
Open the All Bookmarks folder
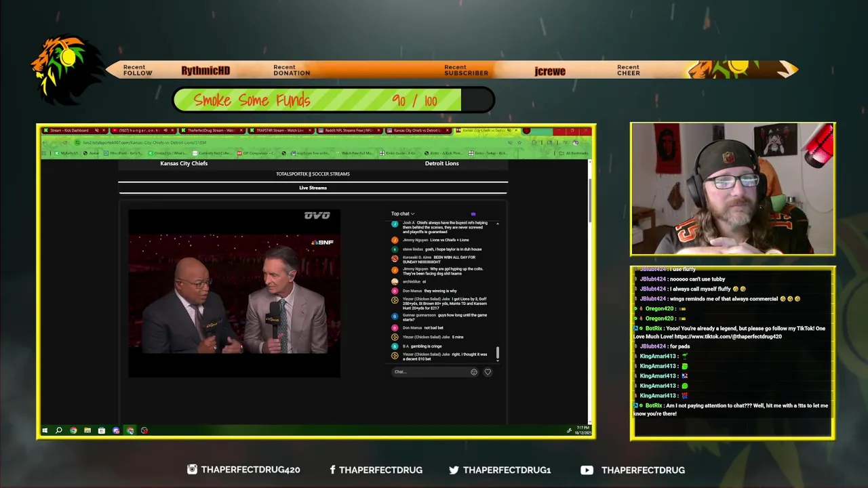(572, 153)
